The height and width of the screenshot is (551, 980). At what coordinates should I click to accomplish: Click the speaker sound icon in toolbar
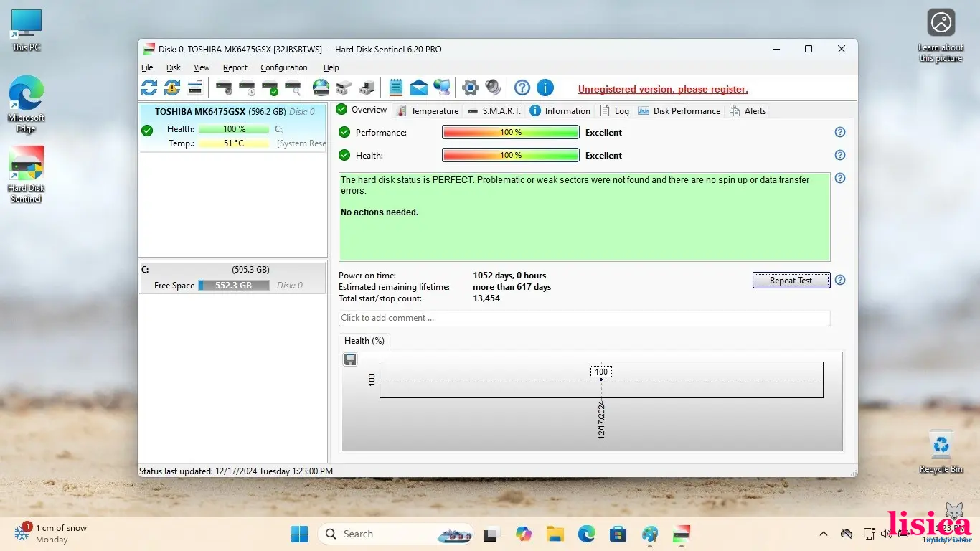[x=493, y=88]
